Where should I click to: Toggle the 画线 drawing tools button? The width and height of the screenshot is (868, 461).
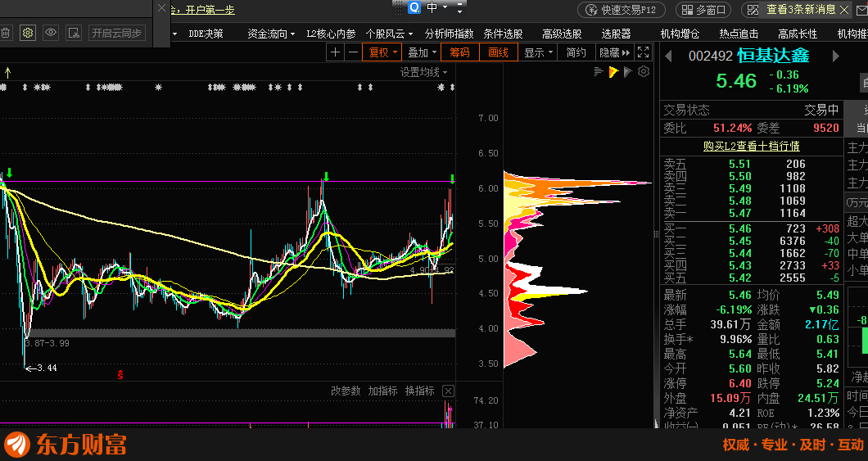pyautogui.click(x=498, y=52)
